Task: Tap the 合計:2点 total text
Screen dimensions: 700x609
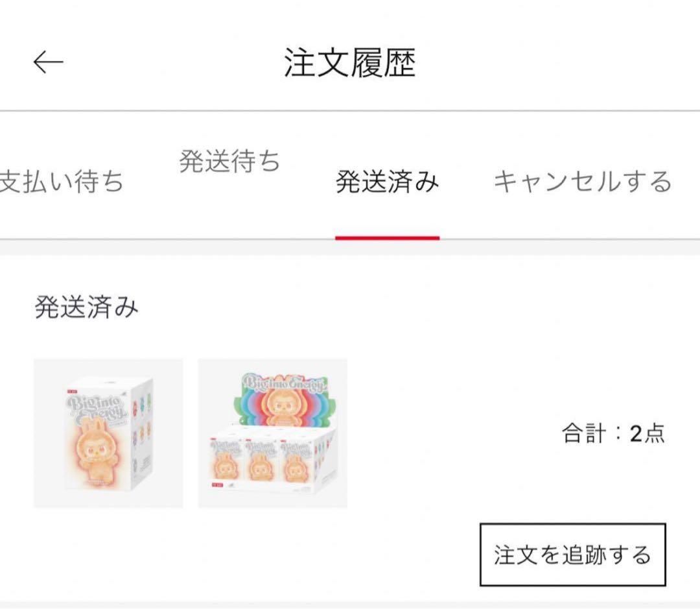Action: coord(612,433)
